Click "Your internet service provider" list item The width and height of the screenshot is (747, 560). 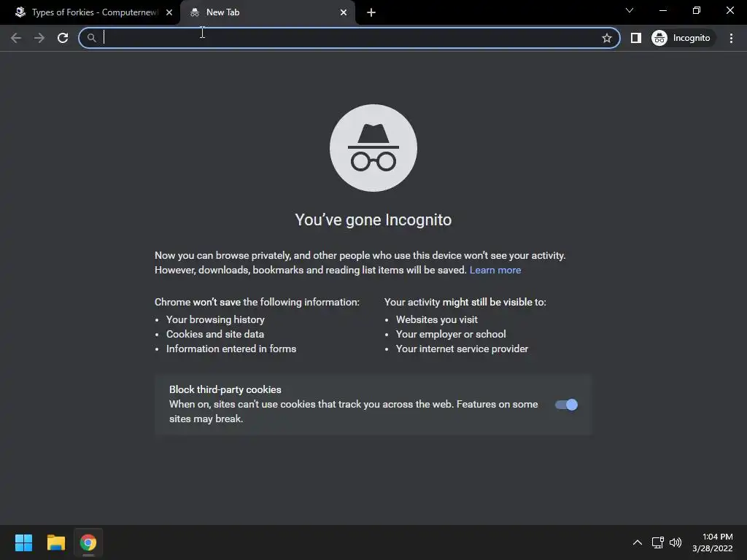click(x=462, y=349)
